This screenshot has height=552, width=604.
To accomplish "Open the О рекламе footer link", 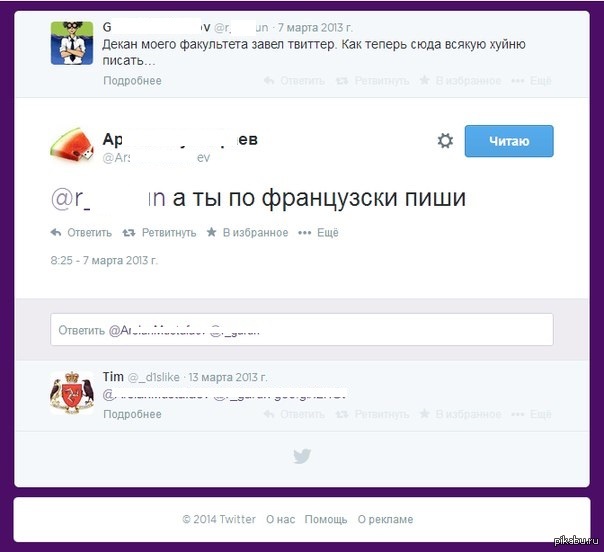I will pos(385,519).
